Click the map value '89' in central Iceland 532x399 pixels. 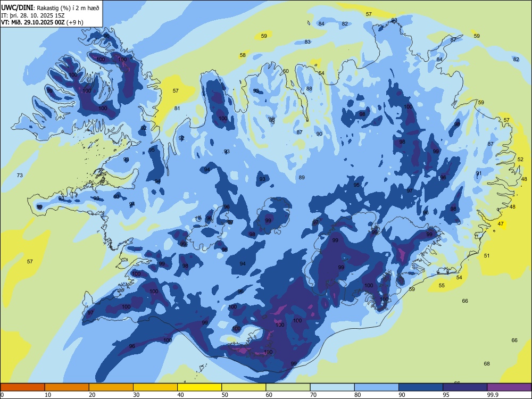302,178
